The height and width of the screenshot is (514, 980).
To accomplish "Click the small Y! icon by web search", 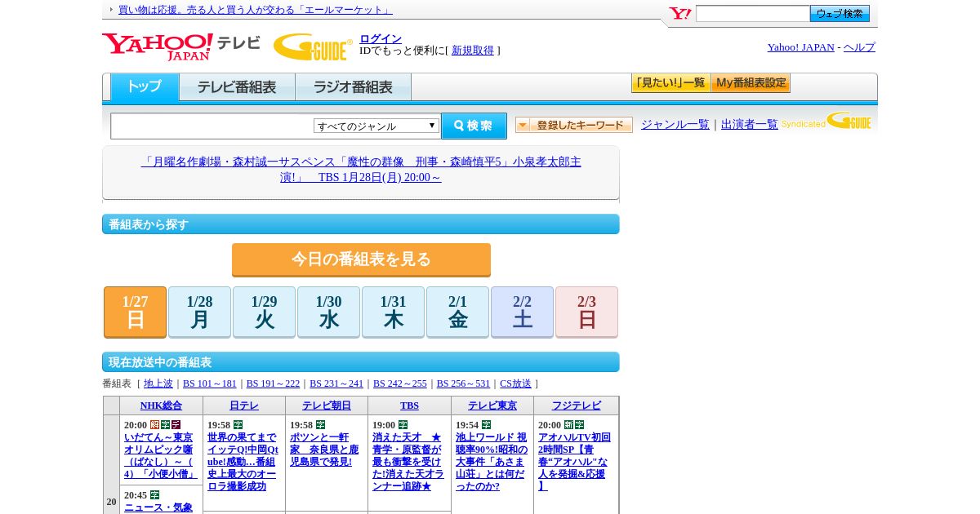I will 679,14.
